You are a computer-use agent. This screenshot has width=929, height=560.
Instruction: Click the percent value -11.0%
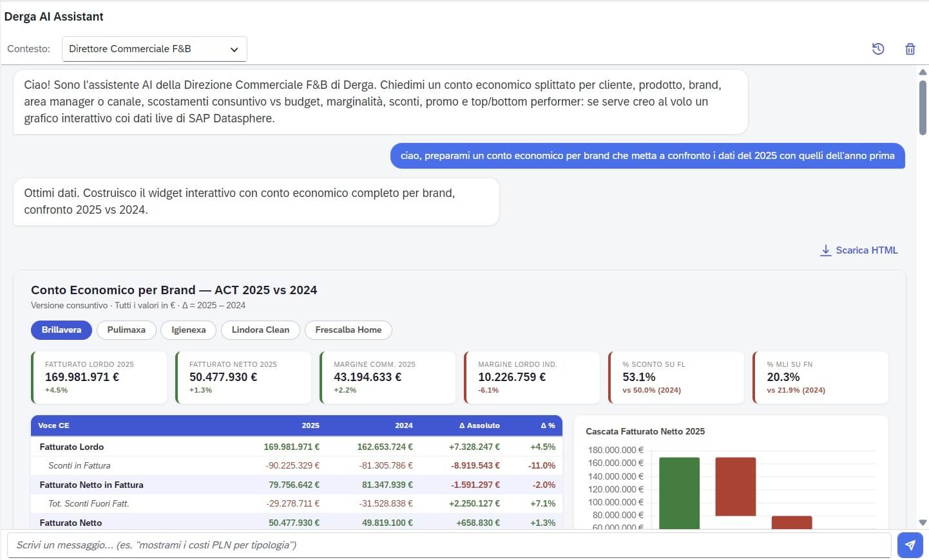click(x=542, y=465)
